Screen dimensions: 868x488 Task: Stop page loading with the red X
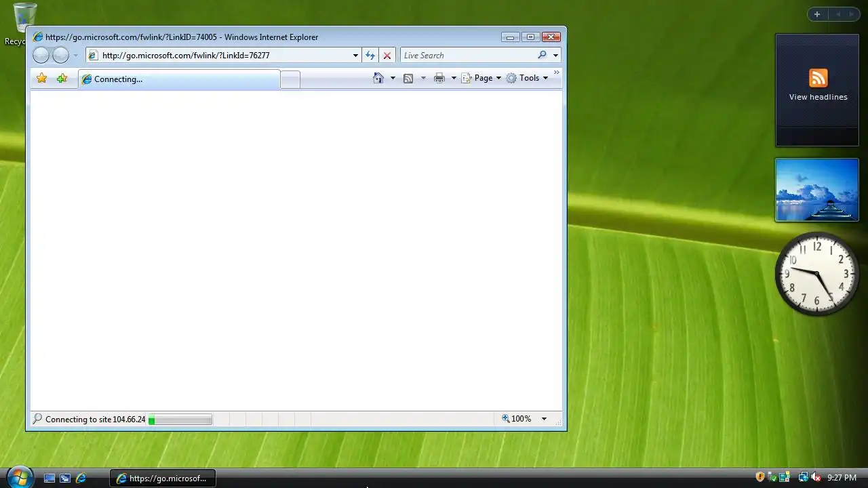pyautogui.click(x=387, y=56)
